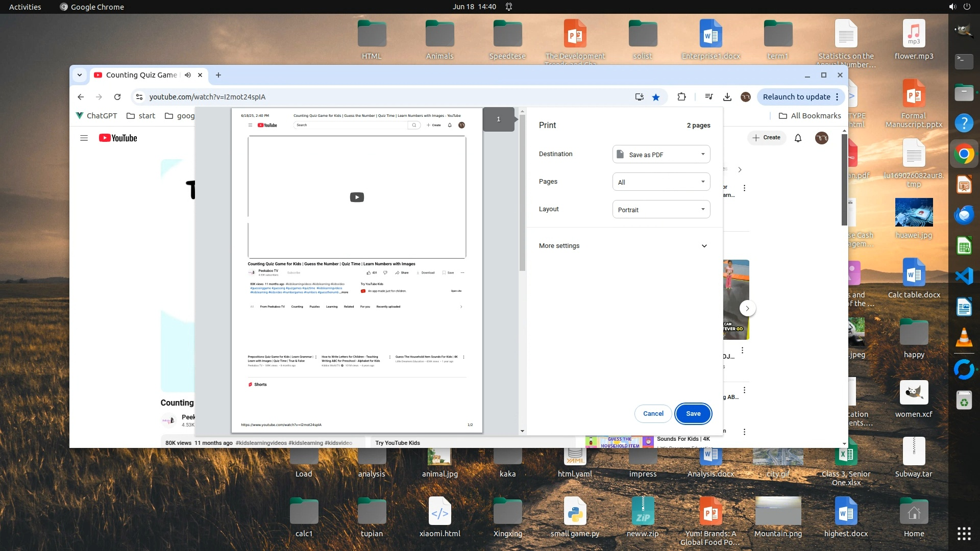Click the install app icon in address bar
The height and width of the screenshot is (551, 980).
pos(639,97)
